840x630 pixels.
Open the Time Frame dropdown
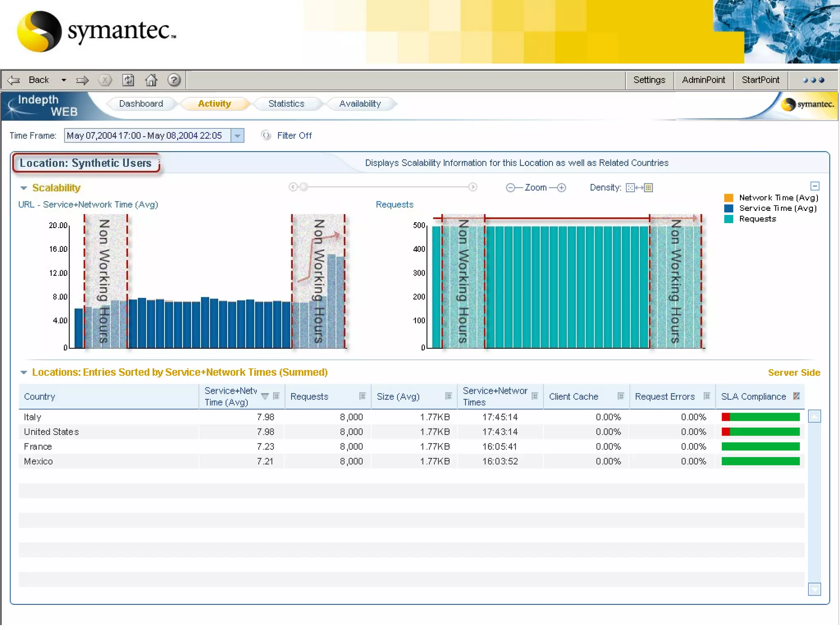pyautogui.click(x=237, y=136)
